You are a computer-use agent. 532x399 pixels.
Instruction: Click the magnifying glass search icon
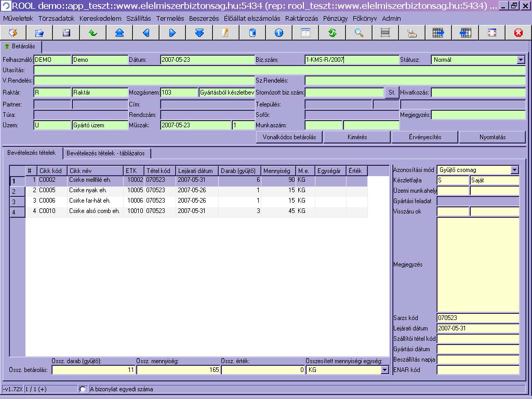359,33
